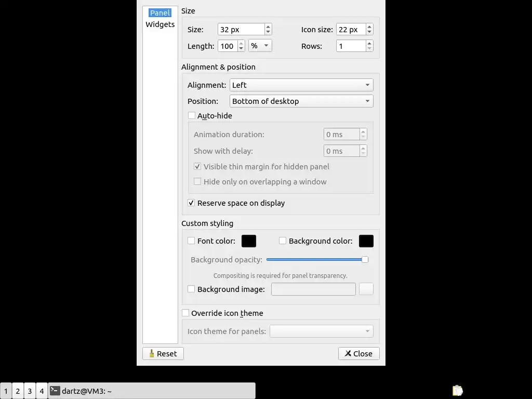Open dartz@VM3 terminal taskbar entry
532x399 pixels.
(152, 391)
